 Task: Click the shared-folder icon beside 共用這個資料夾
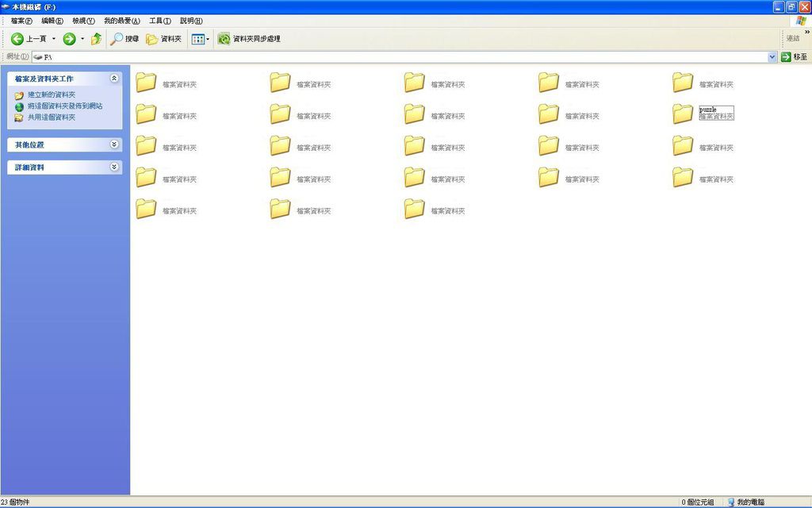click(x=19, y=117)
